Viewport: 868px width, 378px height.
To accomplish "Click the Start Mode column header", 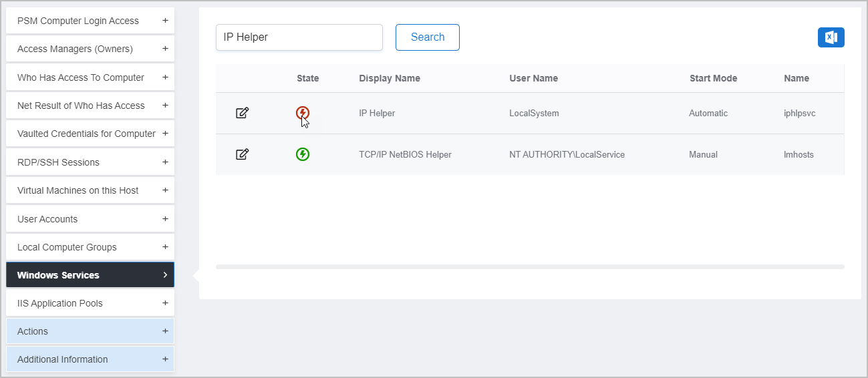I will pyautogui.click(x=713, y=78).
